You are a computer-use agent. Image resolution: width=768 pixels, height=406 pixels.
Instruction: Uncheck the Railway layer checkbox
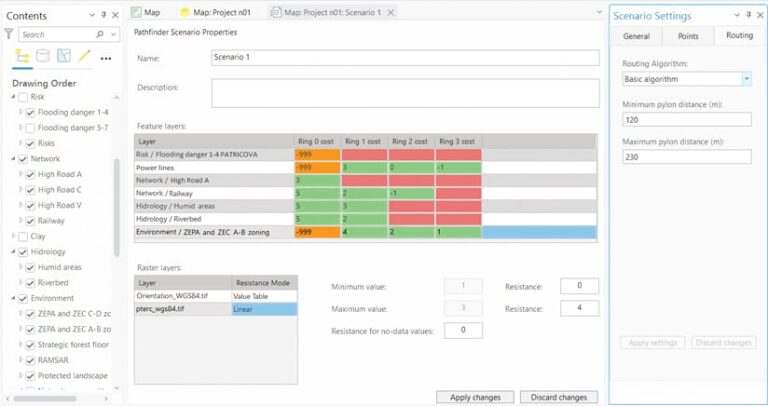(30, 221)
